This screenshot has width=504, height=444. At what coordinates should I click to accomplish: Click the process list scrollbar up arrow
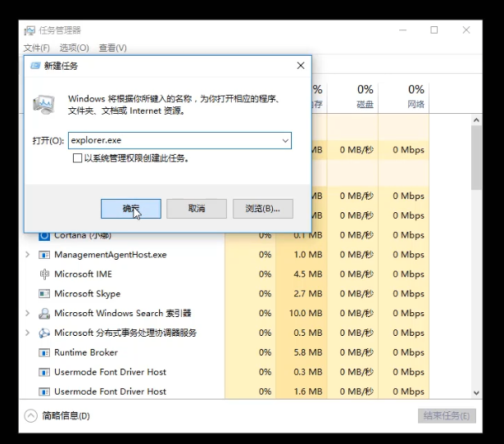tap(476, 120)
